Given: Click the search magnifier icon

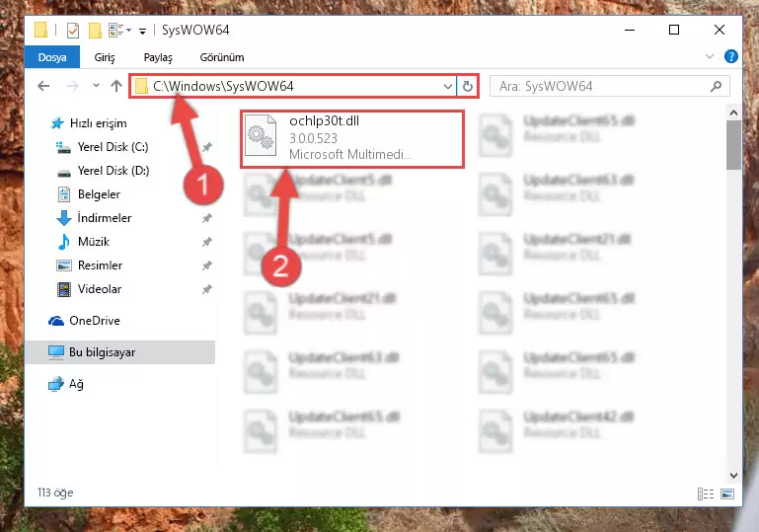Looking at the screenshot, I should (x=717, y=86).
